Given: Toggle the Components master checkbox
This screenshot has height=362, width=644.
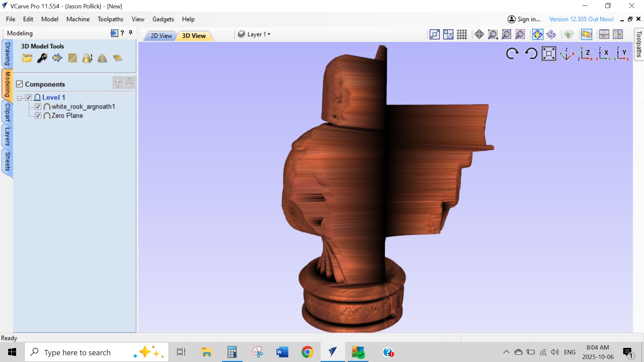Looking at the screenshot, I should point(19,84).
